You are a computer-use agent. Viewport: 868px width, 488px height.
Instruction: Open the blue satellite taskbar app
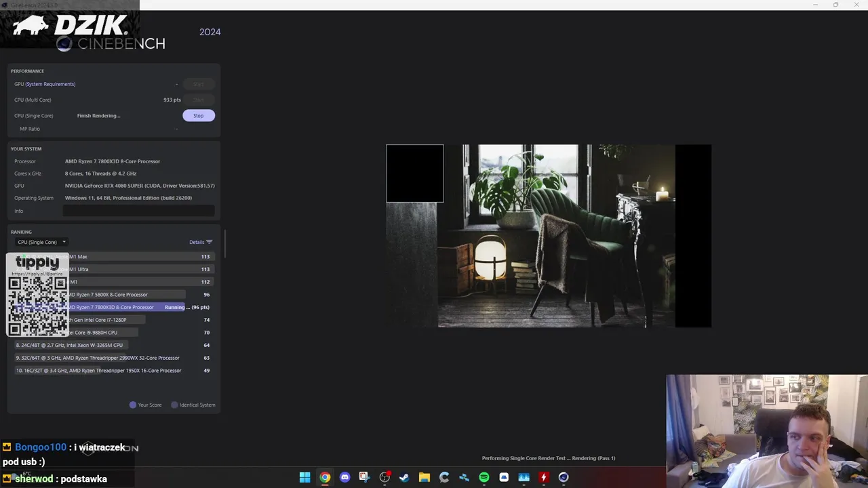click(x=464, y=477)
